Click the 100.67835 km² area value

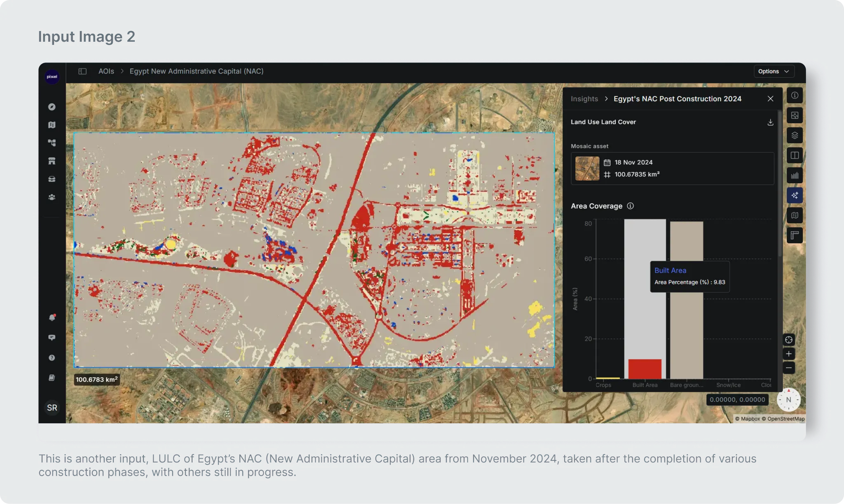point(637,174)
